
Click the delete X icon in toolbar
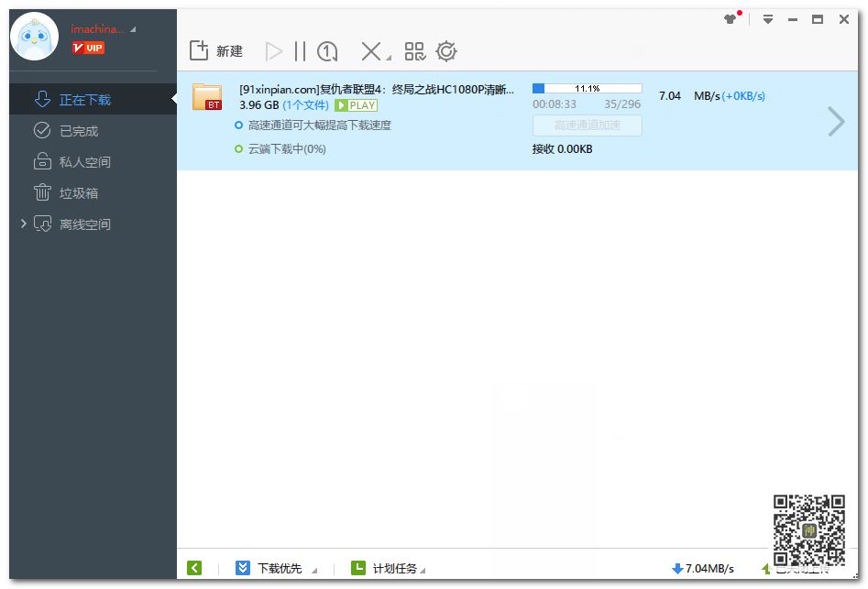(370, 51)
